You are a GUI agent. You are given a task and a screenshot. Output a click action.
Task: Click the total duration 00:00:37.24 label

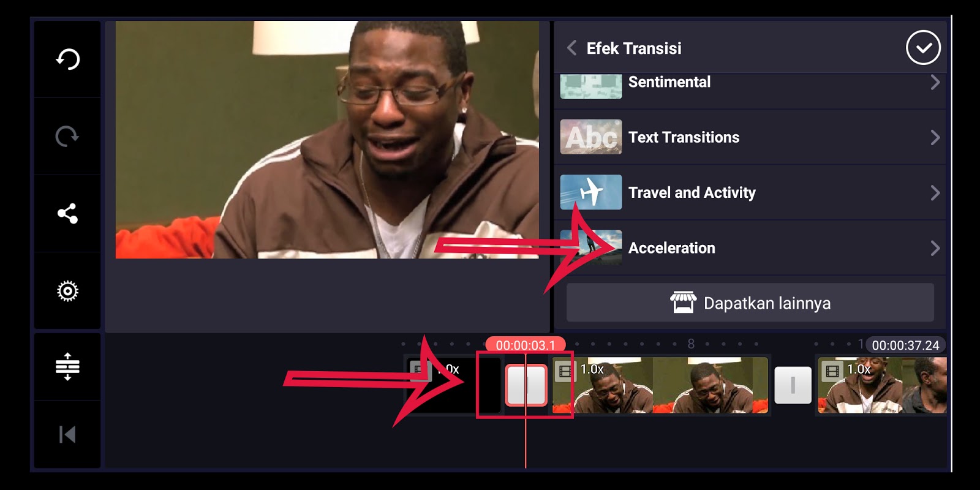[x=905, y=345]
